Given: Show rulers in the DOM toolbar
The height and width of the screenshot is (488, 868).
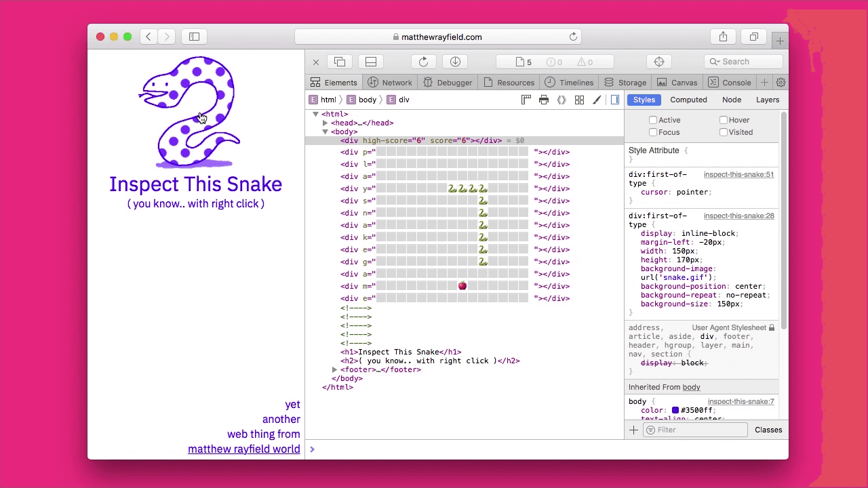Looking at the screenshot, I should [x=526, y=100].
